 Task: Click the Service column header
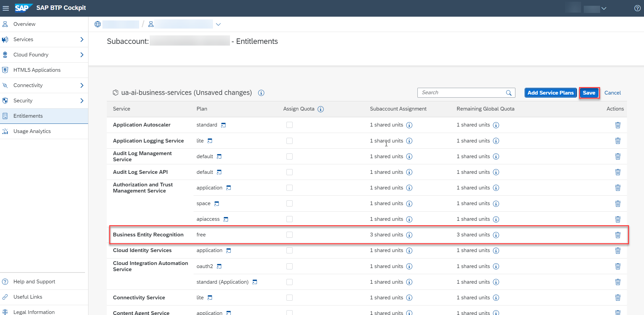coord(121,109)
